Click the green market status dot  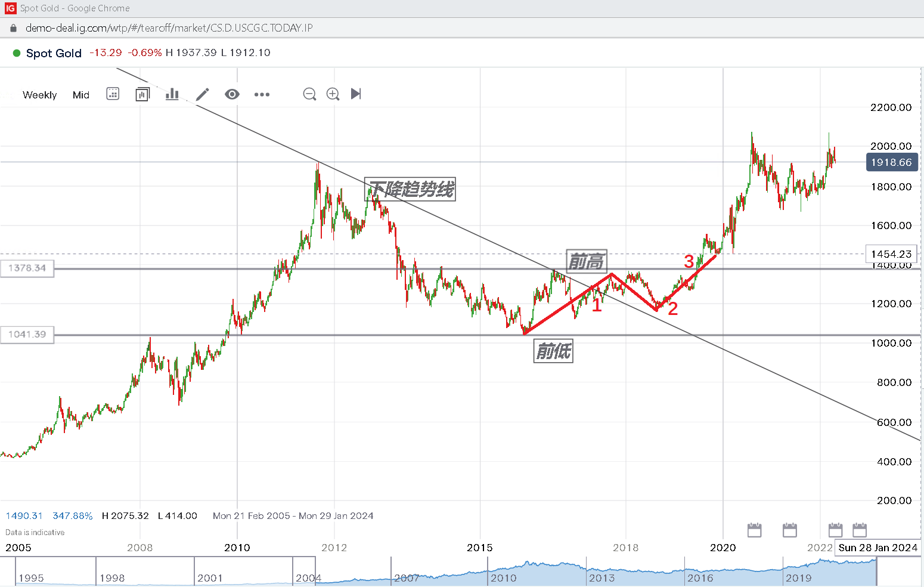point(17,53)
